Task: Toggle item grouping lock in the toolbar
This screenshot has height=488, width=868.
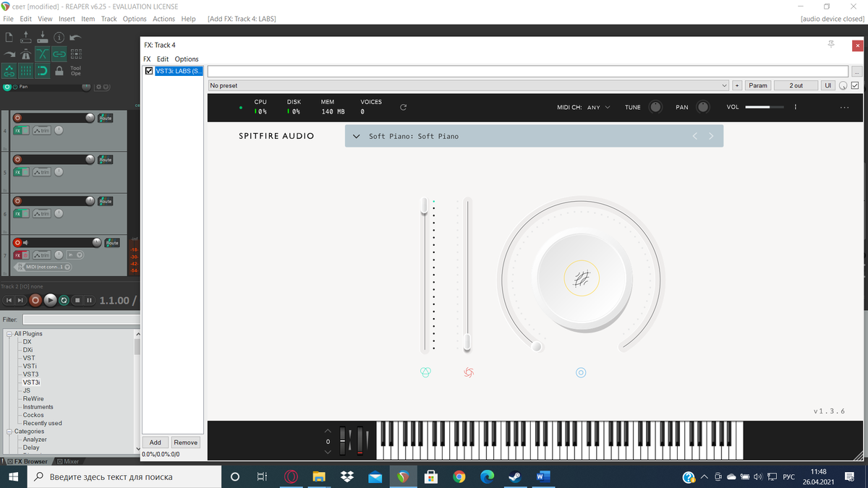Action: (59, 53)
